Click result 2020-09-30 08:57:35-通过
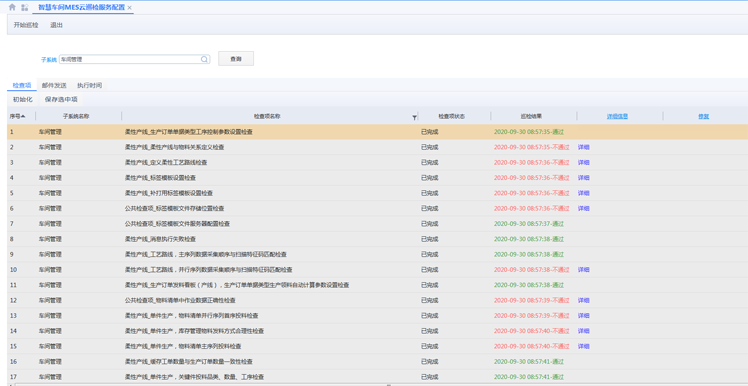Viewport: 748px width, 386px height. click(529, 132)
